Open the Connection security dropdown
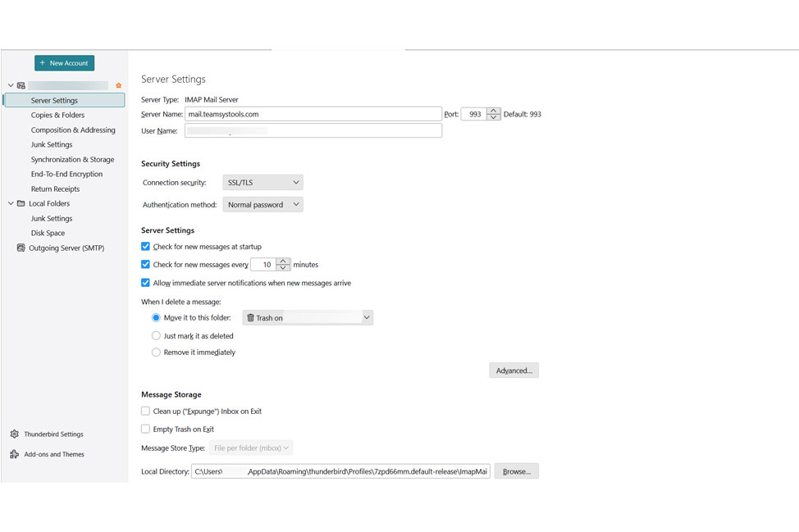Viewport: 799px width, 532px height. tap(263, 182)
